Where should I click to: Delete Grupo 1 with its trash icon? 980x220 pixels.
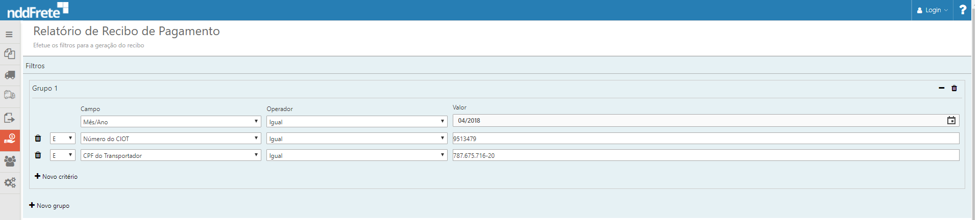[x=954, y=88]
